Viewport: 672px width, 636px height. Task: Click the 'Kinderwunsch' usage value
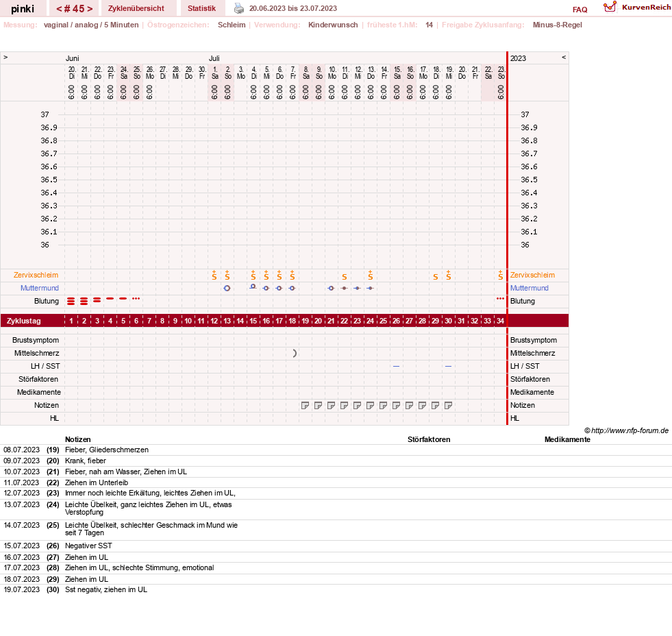point(333,25)
